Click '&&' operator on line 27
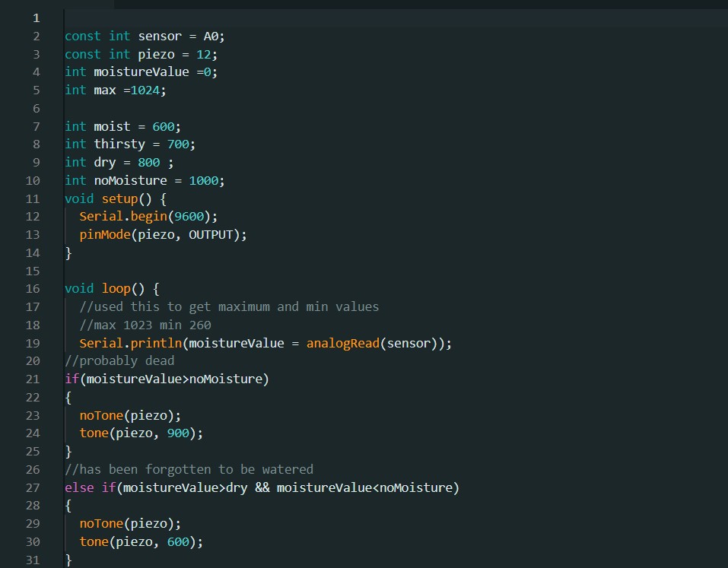Image resolution: width=728 pixels, height=568 pixels. pos(262,487)
